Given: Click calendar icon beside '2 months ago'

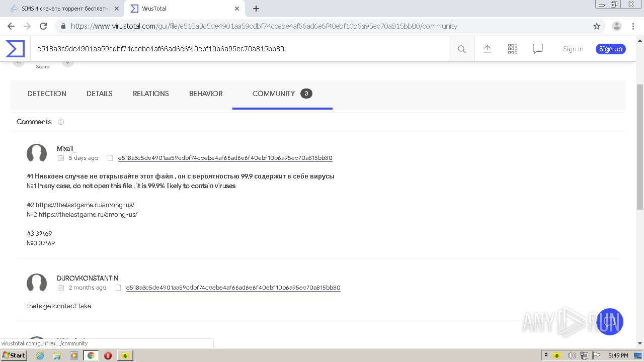Looking at the screenshot, I should click(x=61, y=288).
